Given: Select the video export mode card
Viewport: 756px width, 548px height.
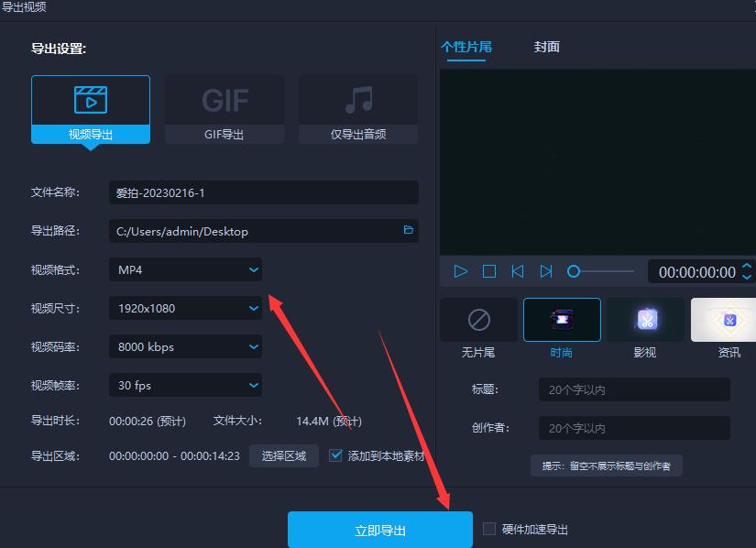Looking at the screenshot, I should click(x=91, y=109).
